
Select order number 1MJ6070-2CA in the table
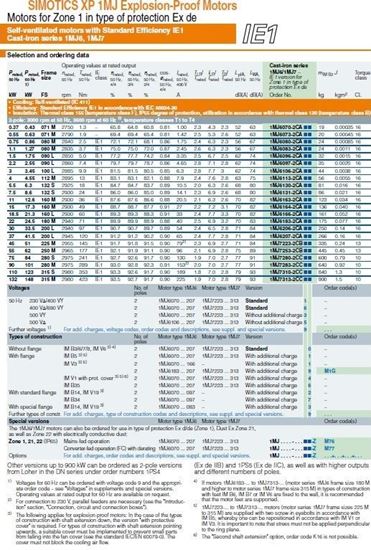(x=286, y=127)
